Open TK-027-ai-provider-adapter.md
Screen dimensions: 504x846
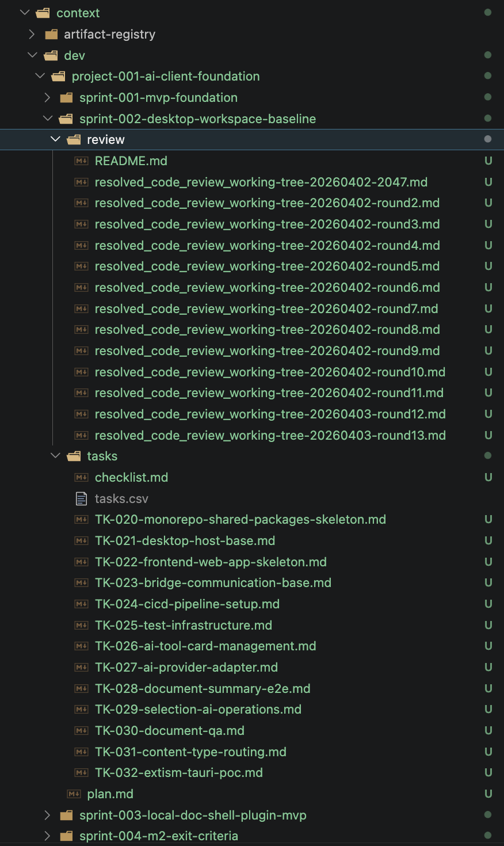186,668
